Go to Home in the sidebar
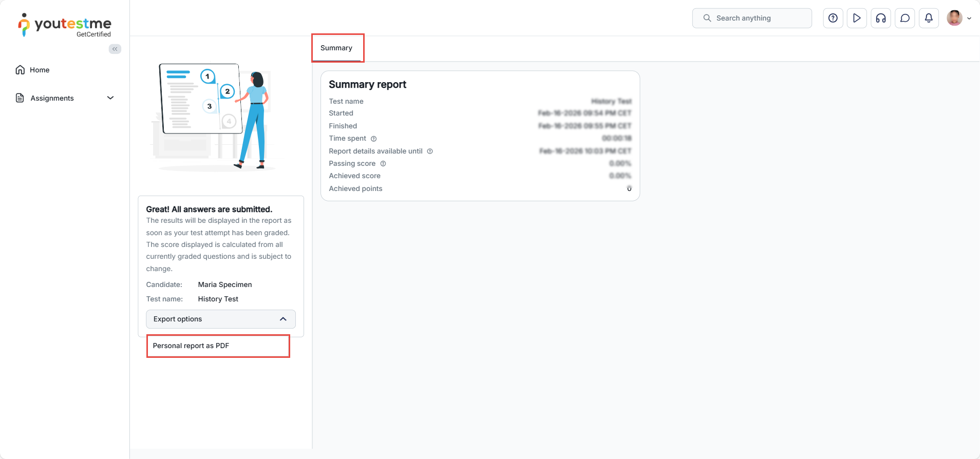980x459 pixels. point(40,70)
